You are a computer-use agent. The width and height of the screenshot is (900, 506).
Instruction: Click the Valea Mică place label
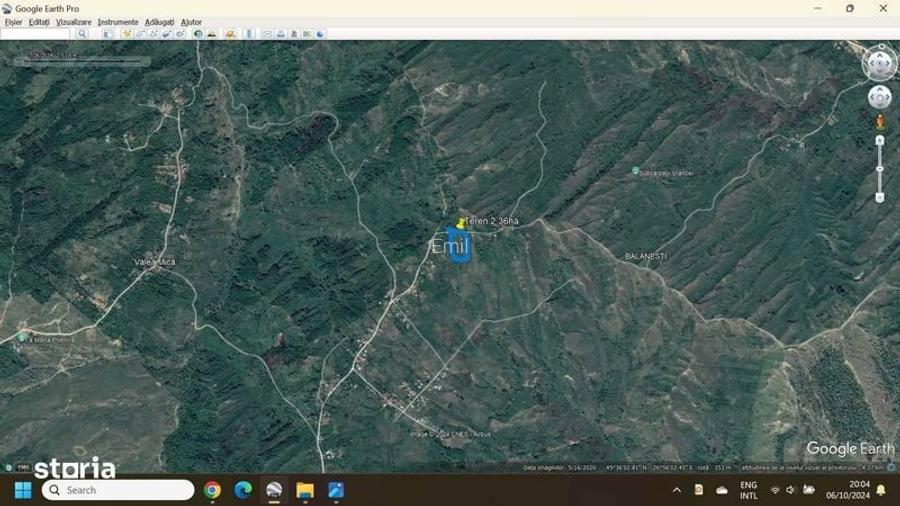(x=154, y=262)
